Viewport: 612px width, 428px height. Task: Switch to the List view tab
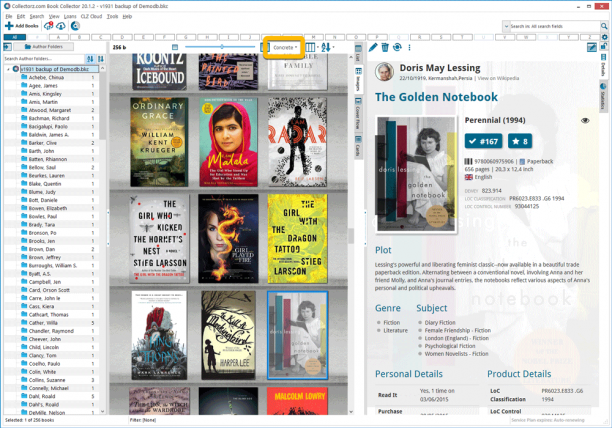(358, 52)
